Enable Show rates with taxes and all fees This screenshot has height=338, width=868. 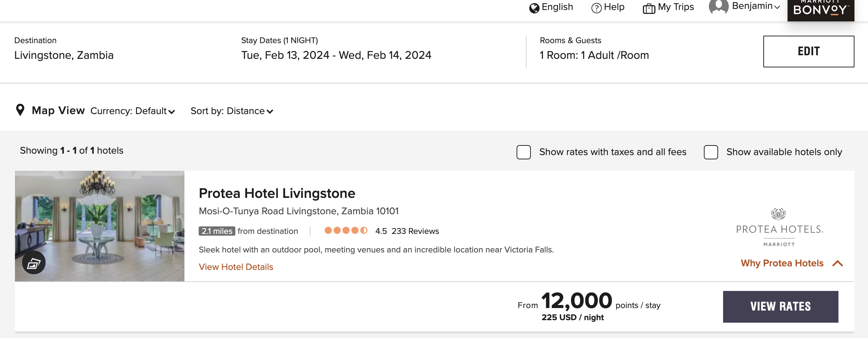pos(524,152)
